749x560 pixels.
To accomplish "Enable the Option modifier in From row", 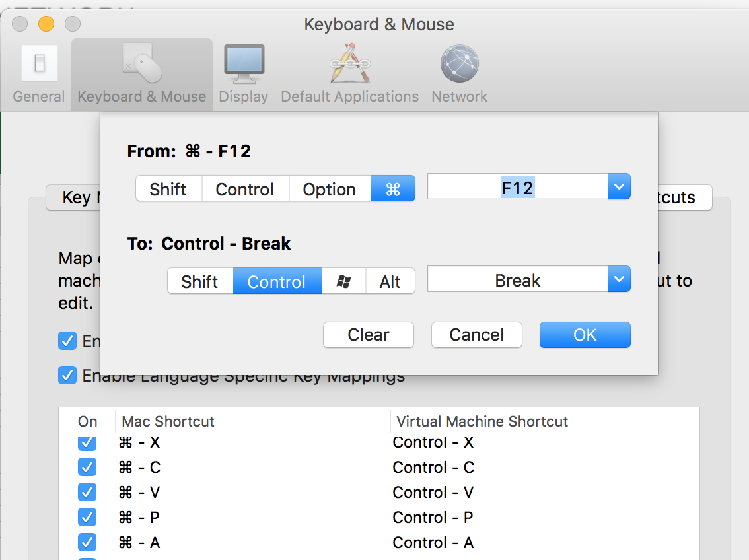I will click(330, 189).
